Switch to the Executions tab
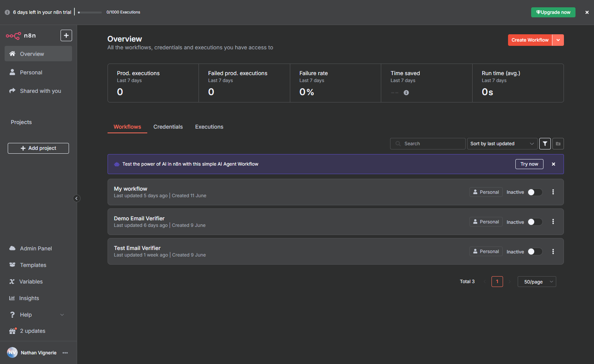 point(209,127)
